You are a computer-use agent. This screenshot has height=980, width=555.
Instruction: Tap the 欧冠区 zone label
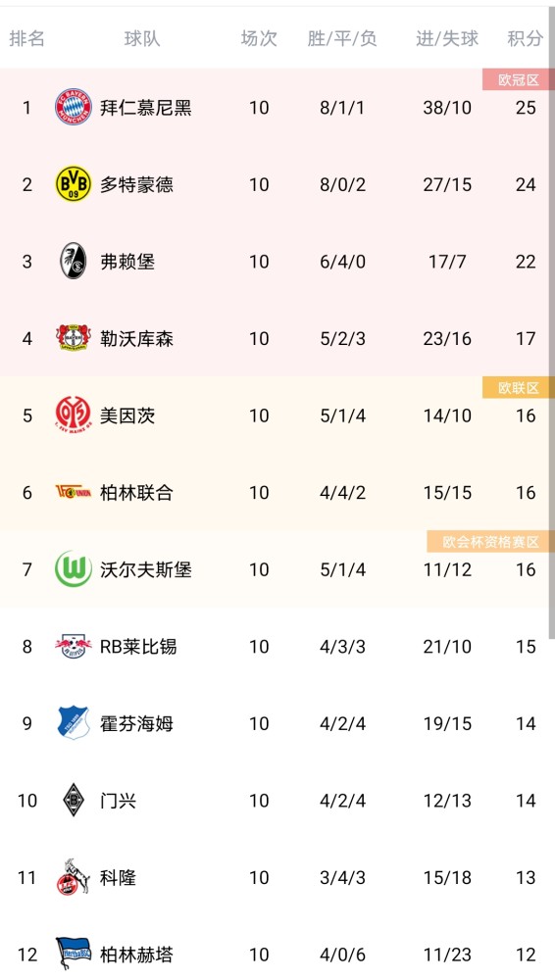(x=518, y=80)
